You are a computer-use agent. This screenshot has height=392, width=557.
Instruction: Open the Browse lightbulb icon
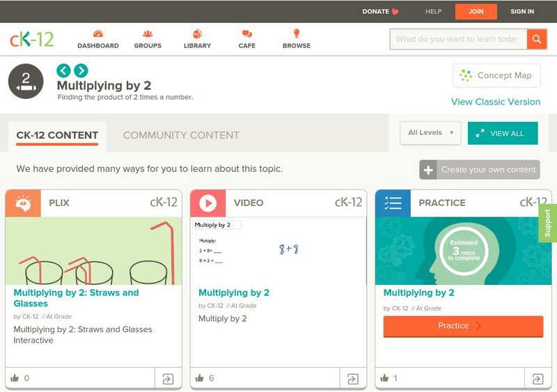click(297, 33)
